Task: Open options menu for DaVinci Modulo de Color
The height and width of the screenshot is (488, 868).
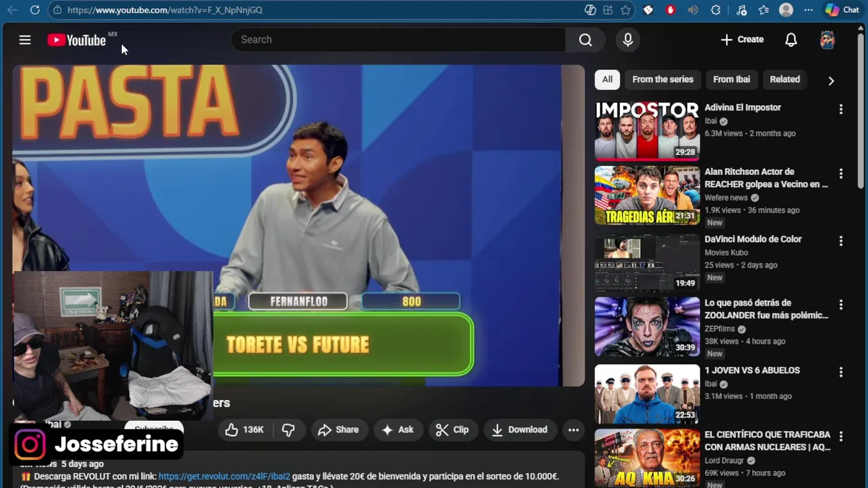Action: coord(841,241)
